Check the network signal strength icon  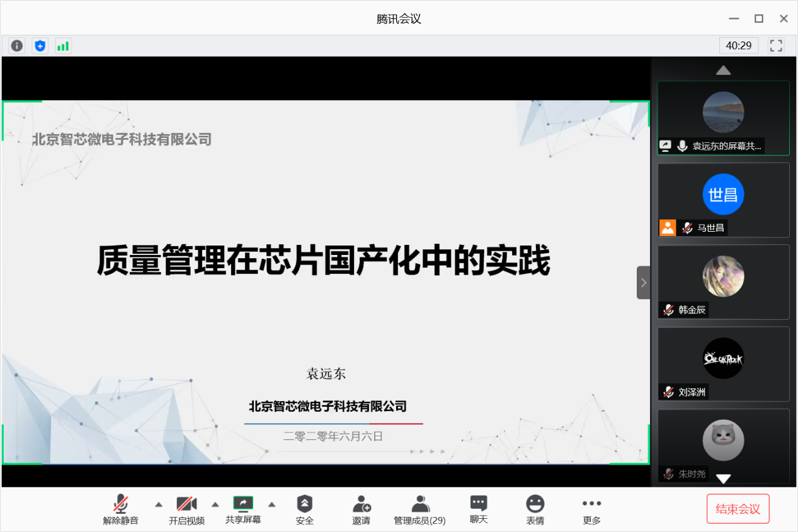click(x=63, y=46)
